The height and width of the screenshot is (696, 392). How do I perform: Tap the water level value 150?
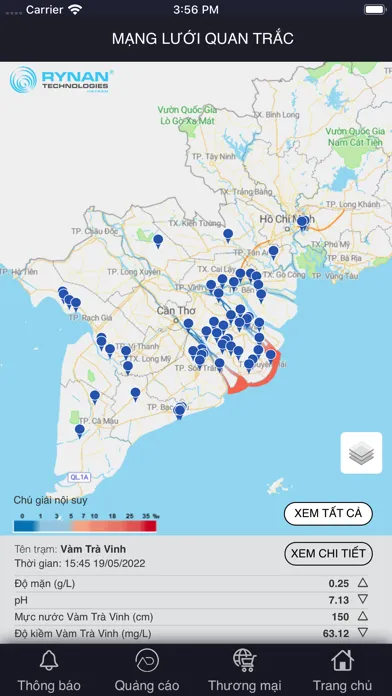pos(341,617)
